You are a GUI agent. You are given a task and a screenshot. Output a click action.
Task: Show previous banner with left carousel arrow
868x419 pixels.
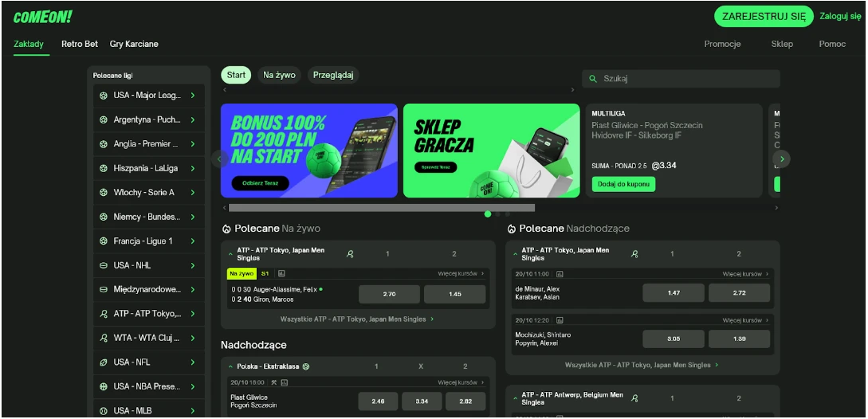click(x=219, y=159)
